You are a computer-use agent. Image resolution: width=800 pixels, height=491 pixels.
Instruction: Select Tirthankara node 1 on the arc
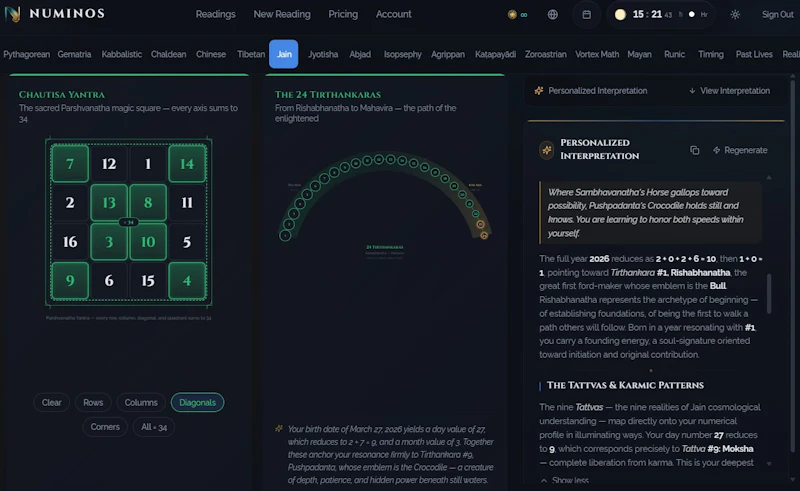pyautogui.click(x=285, y=235)
